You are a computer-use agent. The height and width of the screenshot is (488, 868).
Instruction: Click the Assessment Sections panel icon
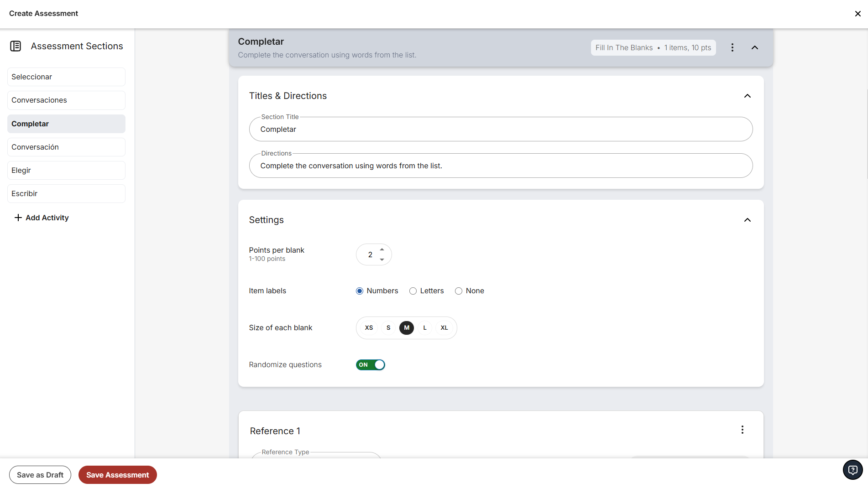16,46
